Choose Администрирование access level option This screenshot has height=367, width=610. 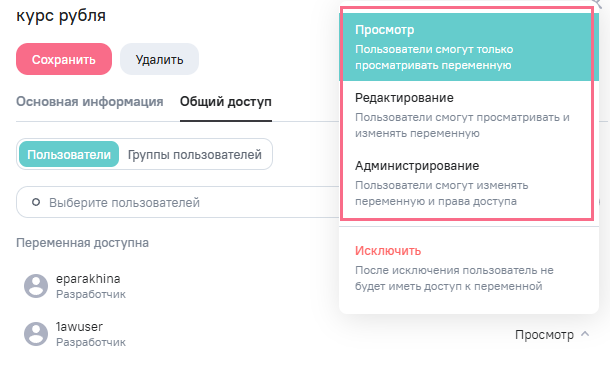coord(468,183)
